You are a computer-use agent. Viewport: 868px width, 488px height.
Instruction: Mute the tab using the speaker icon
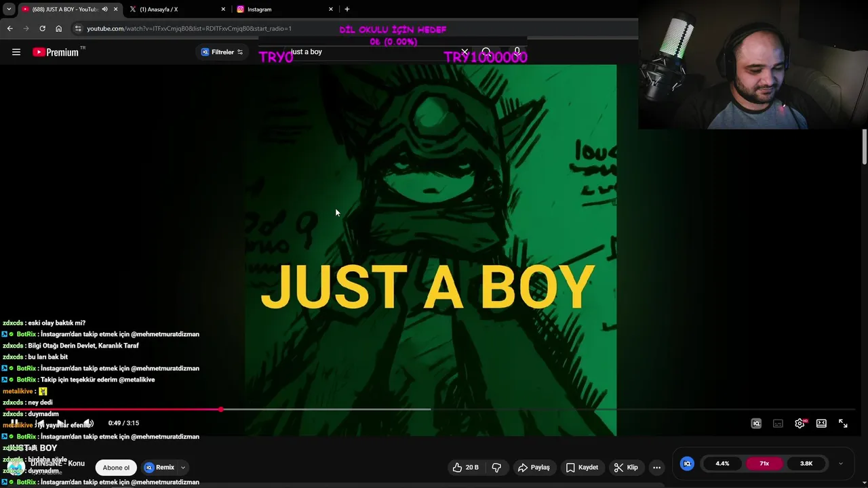[x=105, y=9]
